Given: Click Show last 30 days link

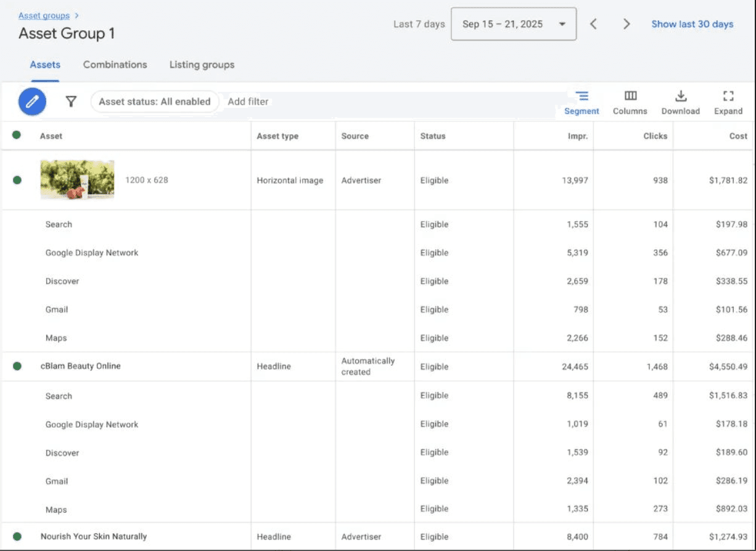Looking at the screenshot, I should (x=692, y=24).
